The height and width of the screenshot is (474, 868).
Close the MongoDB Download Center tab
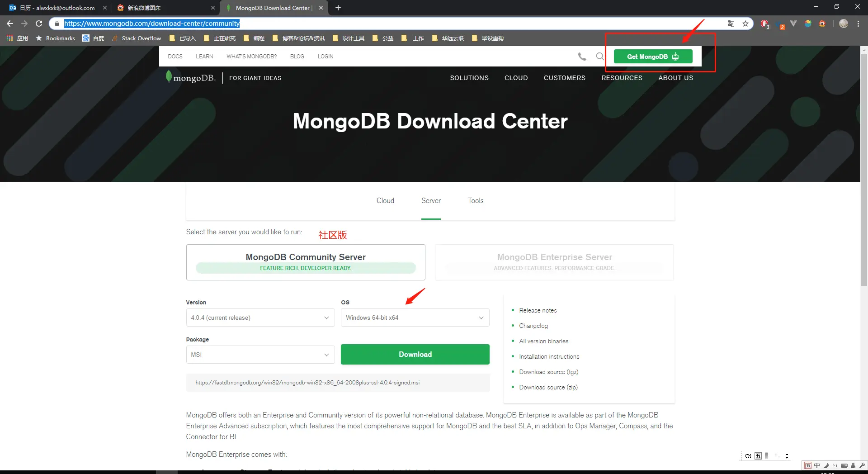click(x=321, y=8)
